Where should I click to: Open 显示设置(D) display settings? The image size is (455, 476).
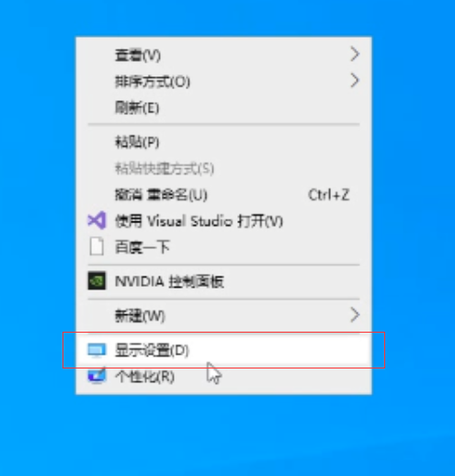(223, 350)
